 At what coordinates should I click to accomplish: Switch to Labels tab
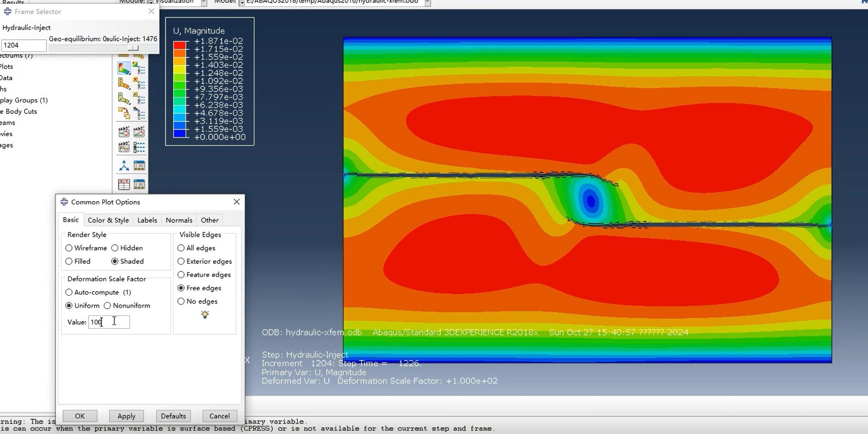(x=147, y=220)
